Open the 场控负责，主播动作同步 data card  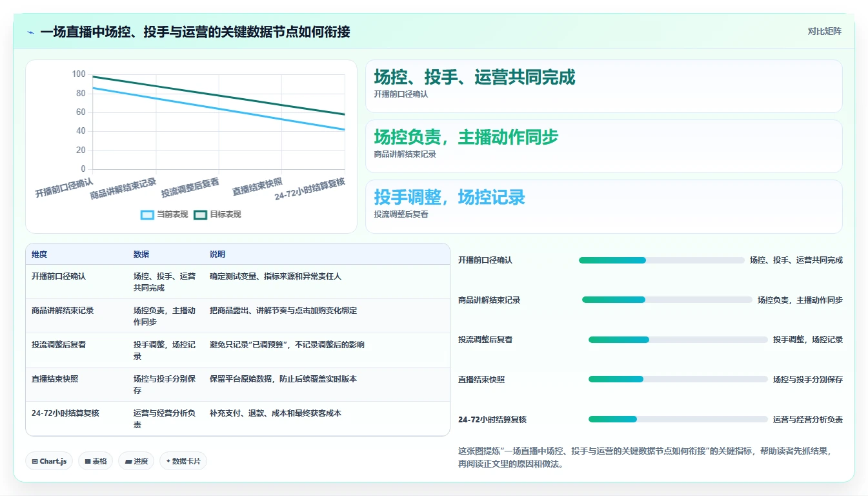(603, 147)
